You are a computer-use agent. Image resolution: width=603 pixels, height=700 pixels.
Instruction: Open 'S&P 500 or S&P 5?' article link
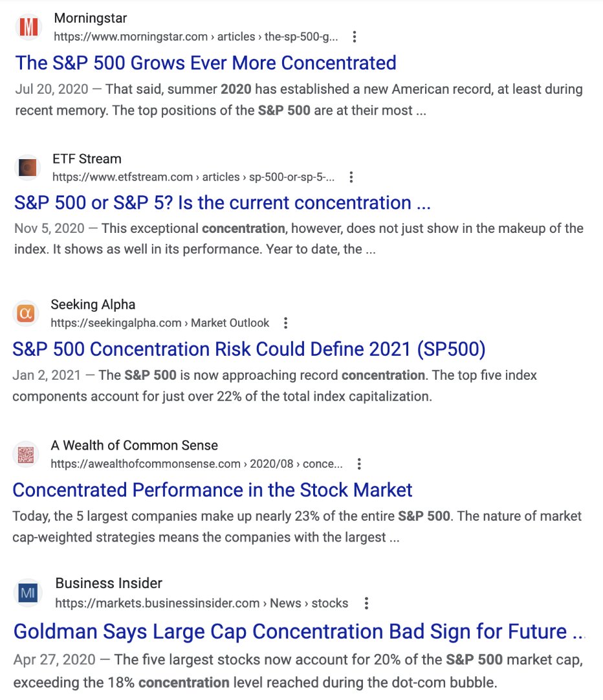(x=223, y=202)
